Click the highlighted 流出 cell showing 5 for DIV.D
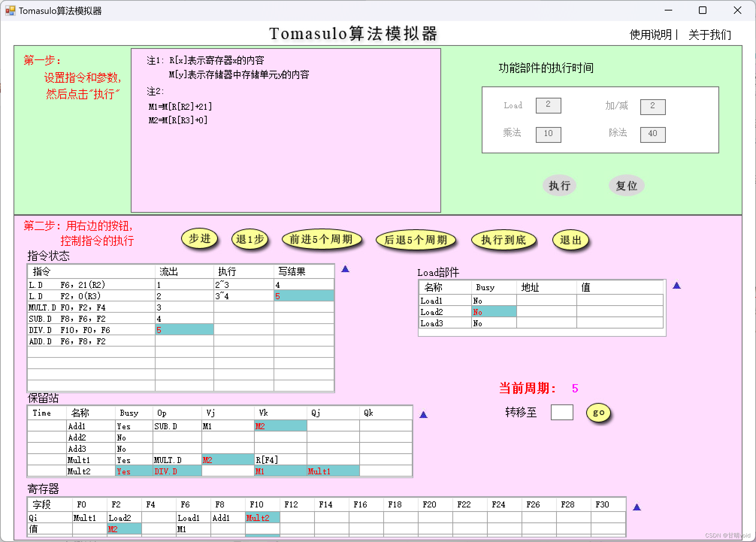This screenshot has height=542, width=756. pyautogui.click(x=184, y=330)
